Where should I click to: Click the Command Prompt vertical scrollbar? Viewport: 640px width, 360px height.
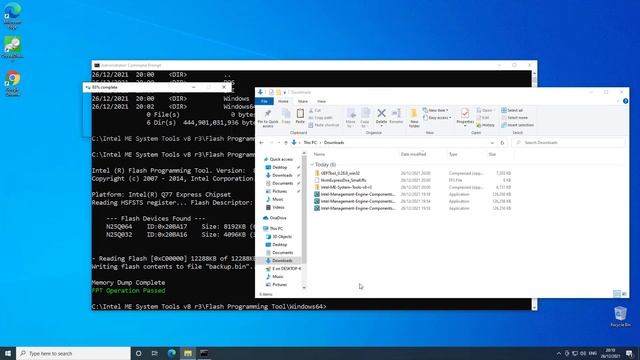pos(534,190)
